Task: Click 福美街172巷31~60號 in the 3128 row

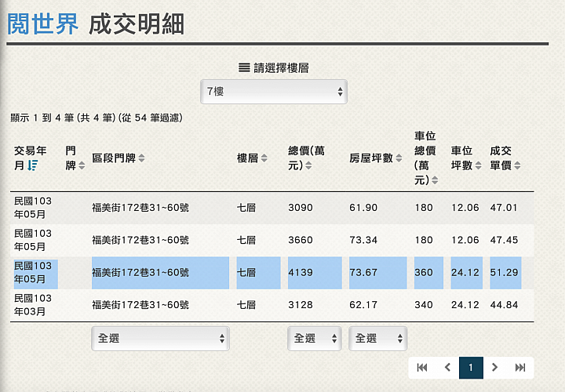Action: click(140, 305)
